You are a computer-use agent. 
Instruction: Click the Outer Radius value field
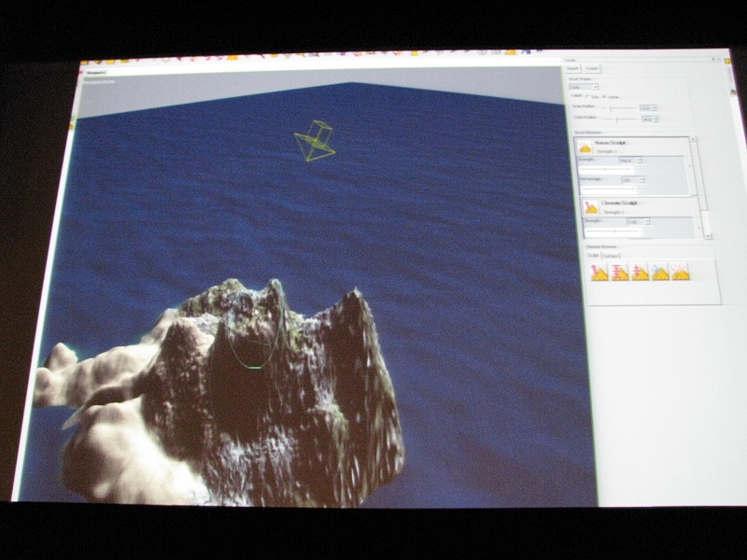pos(649,119)
